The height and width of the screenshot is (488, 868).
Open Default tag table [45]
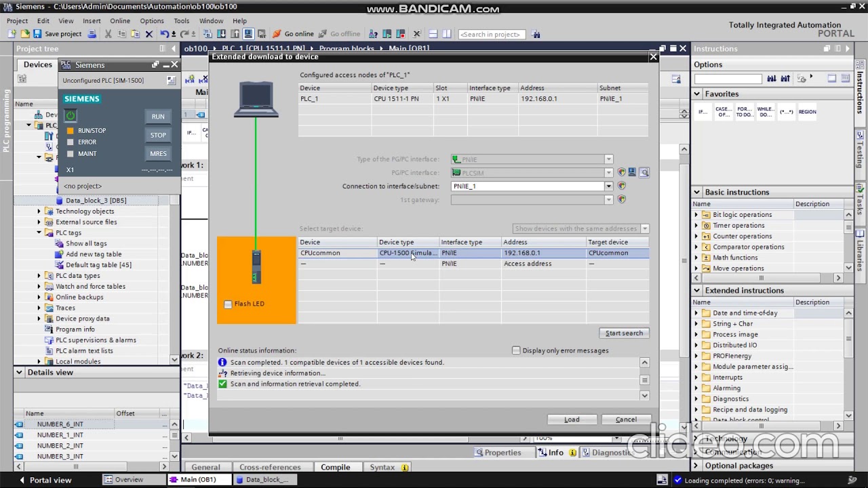tap(98, 265)
